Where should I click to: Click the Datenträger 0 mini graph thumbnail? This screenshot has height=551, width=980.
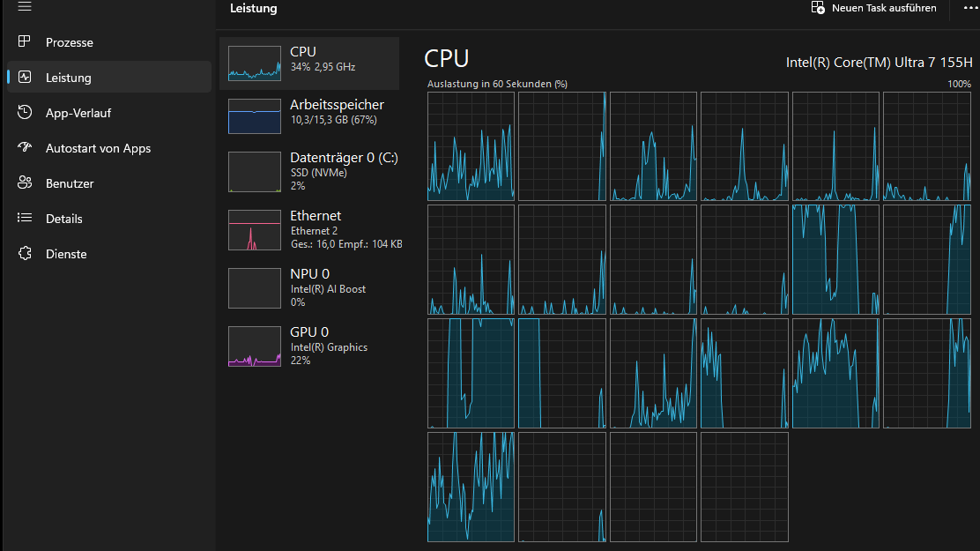(x=255, y=172)
